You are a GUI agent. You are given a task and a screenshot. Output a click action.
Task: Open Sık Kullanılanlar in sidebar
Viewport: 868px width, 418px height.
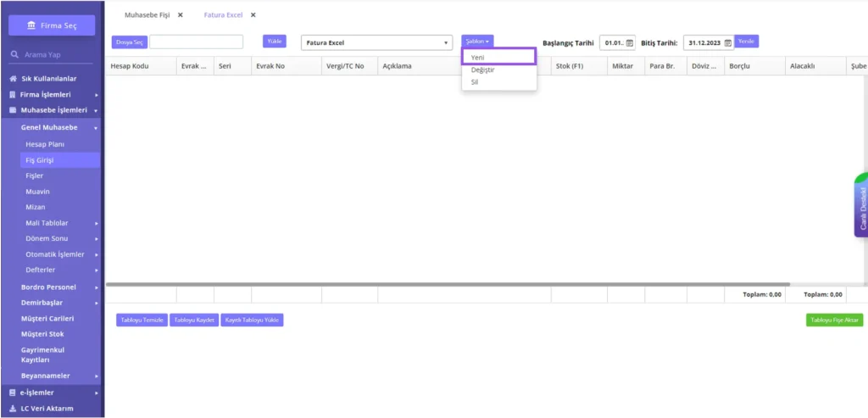[48, 79]
